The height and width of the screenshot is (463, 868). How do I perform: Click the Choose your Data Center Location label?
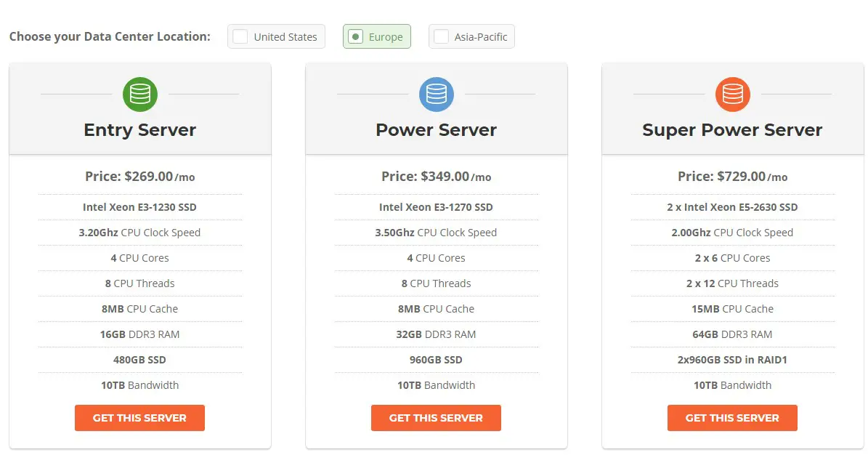(x=110, y=36)
